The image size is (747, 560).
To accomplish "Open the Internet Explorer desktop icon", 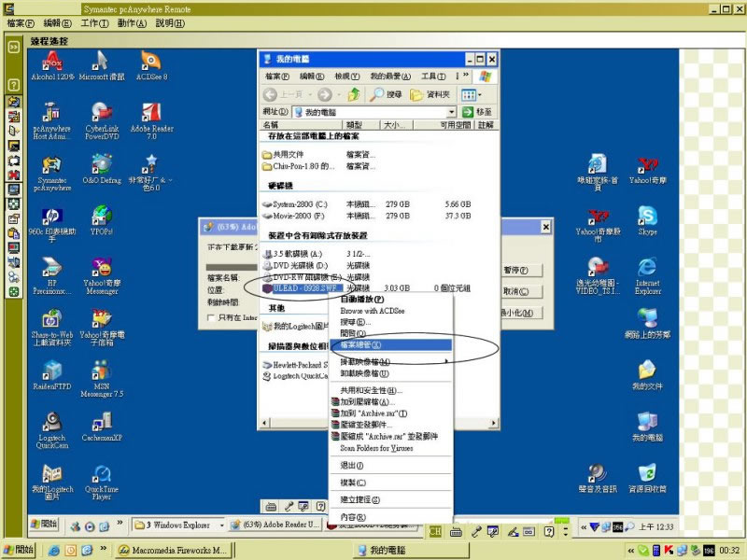I will coord(647,275).
